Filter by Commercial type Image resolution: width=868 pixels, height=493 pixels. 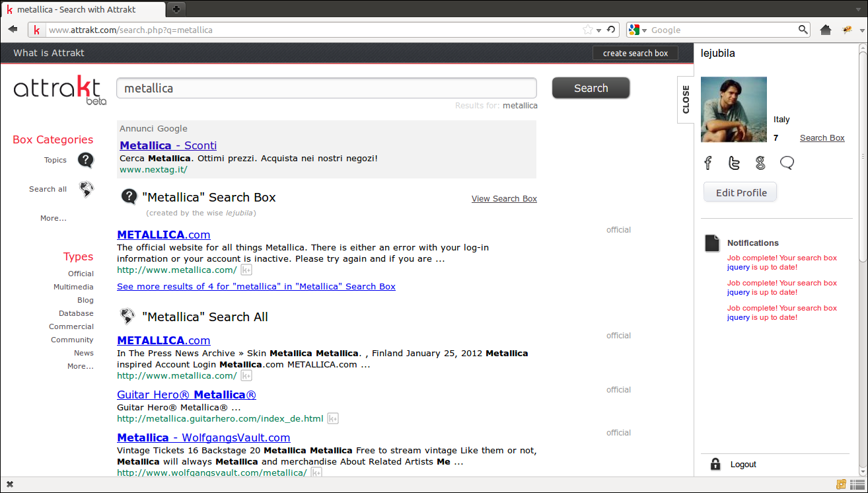click(71, 326)
